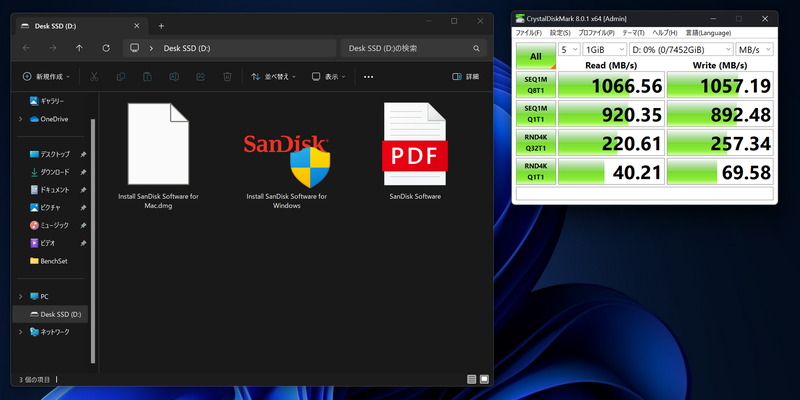Open Gallery in the sidebar

(x=47, y=101)
